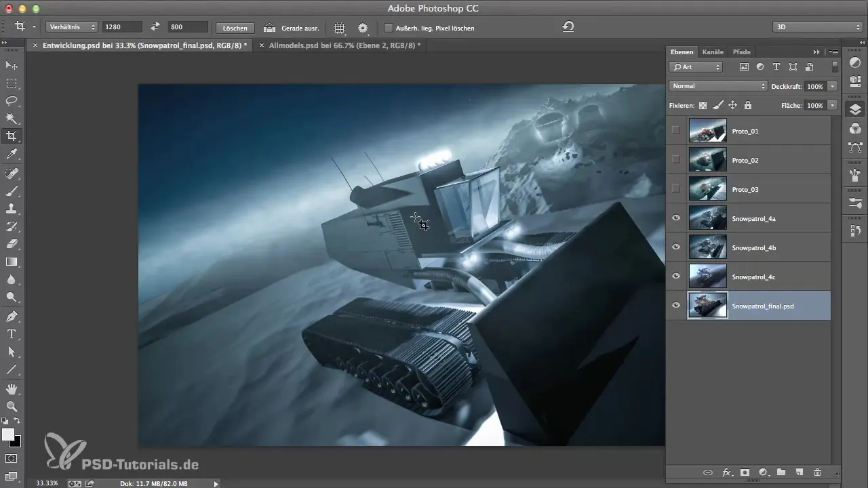Add a layer mask
Viewport: 868px width, 488px height.
coord(745,472)
